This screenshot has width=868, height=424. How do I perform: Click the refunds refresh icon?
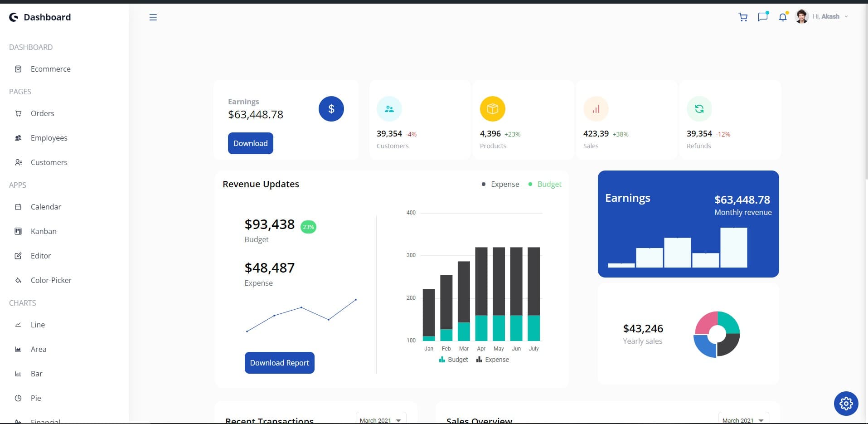coord(699,109)
